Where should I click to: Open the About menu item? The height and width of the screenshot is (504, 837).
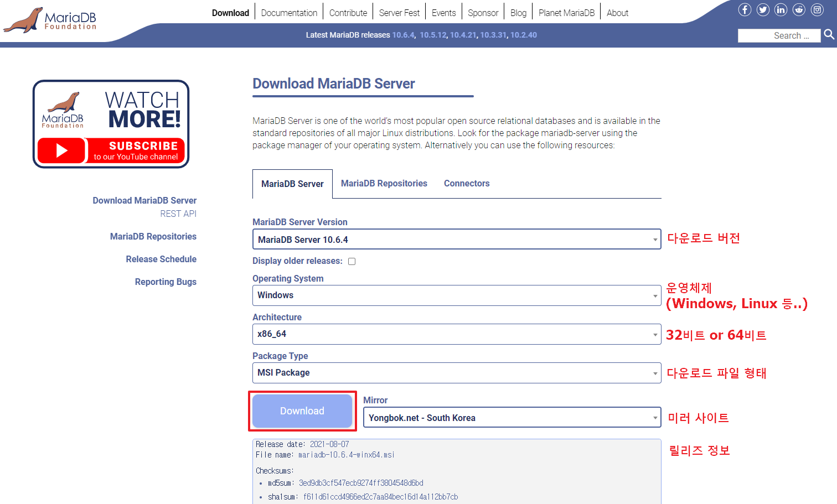click(617, 13)
